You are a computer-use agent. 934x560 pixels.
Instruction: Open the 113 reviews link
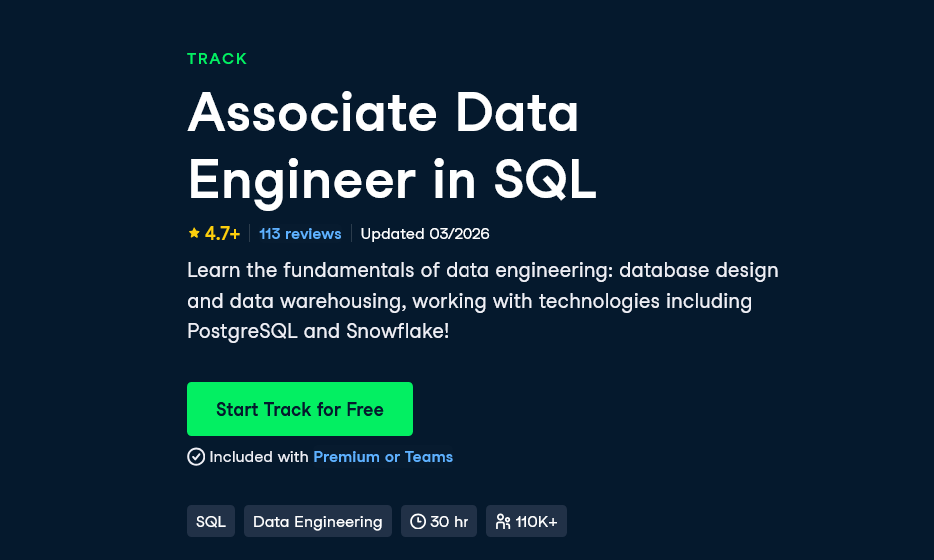[x=300, y=233]
